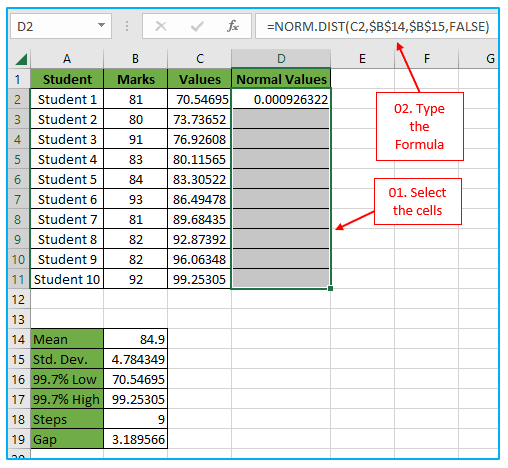
Task: Click the value 76.92608
Action: click(199, 139)
